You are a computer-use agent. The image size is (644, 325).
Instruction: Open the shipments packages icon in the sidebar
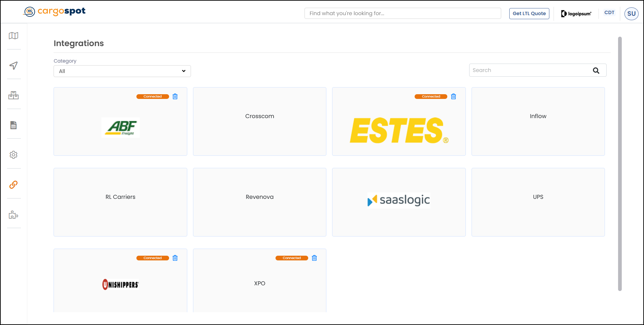point(13,96)
